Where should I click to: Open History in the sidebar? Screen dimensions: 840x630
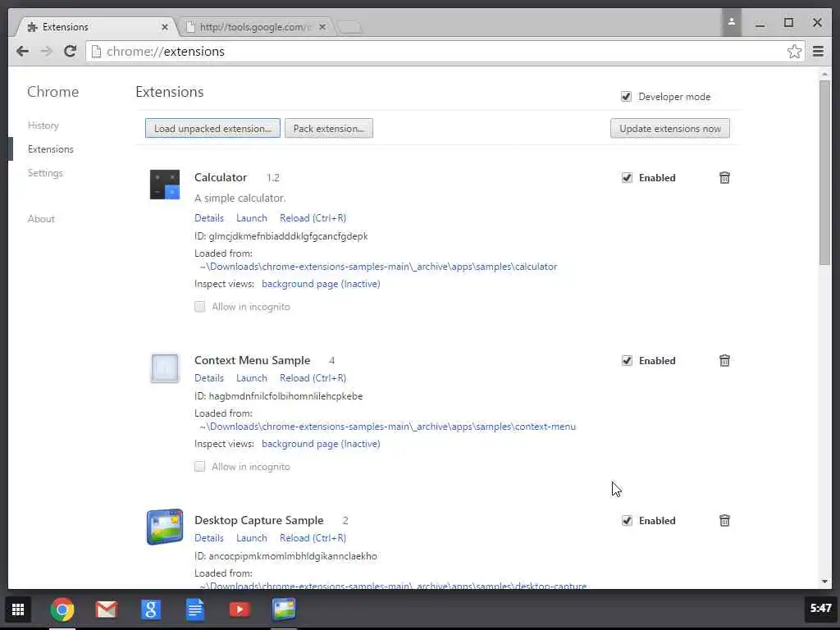[x=43, y=126]
